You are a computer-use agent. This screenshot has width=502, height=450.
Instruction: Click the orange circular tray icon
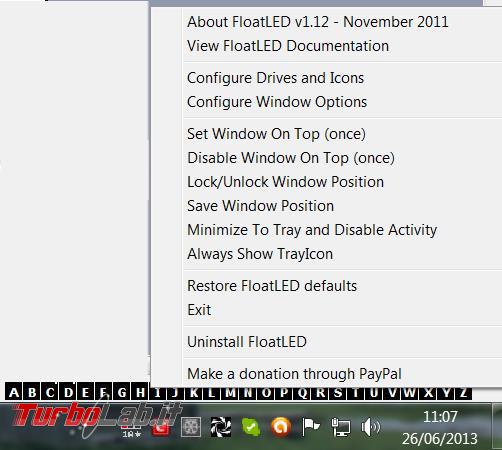tap(281, 427)
